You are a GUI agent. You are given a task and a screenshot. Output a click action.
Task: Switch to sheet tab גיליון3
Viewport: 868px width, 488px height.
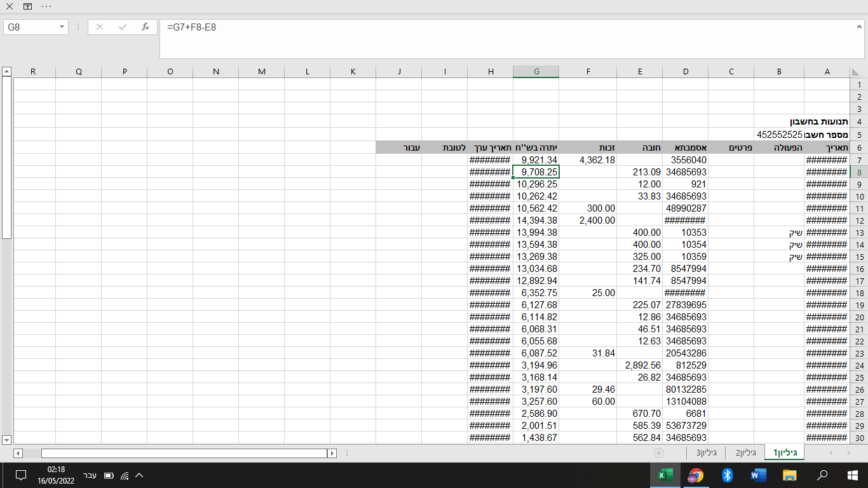click(x=706, y=453)
